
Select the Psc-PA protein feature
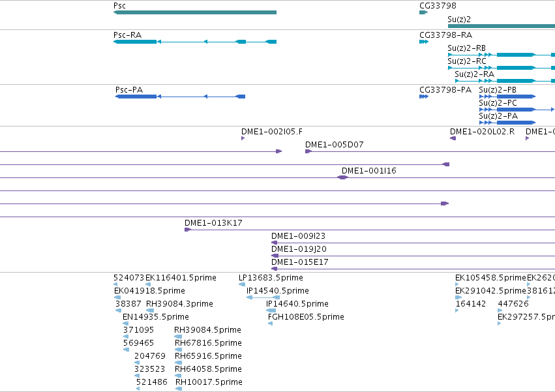coord(180,97)
